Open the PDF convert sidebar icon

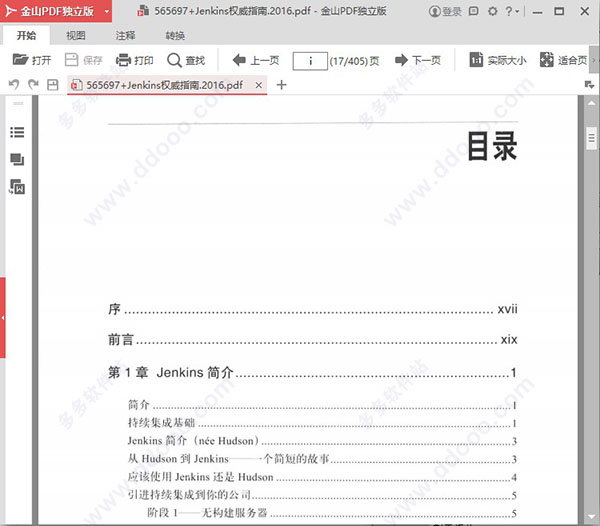tap(17, 187)
